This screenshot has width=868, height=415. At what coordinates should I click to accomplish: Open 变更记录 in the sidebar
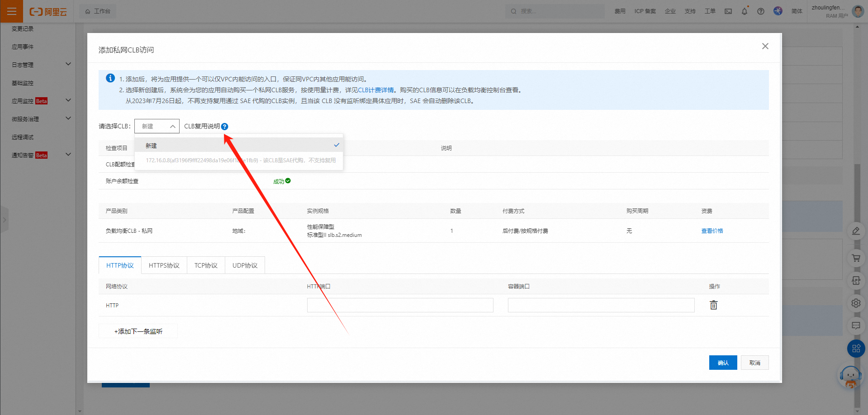coord(23,29)
